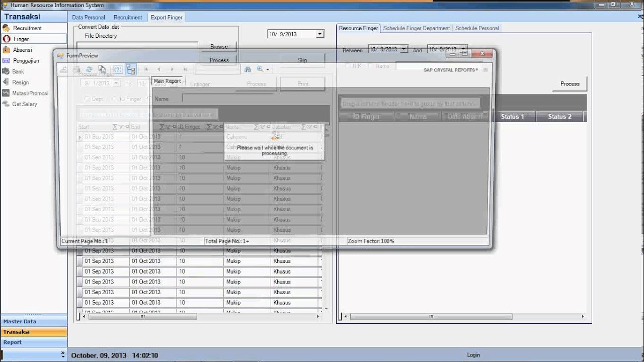644x362 pixels.
Task: Open Master Data sidebar section
Action: tap(34, 321)
